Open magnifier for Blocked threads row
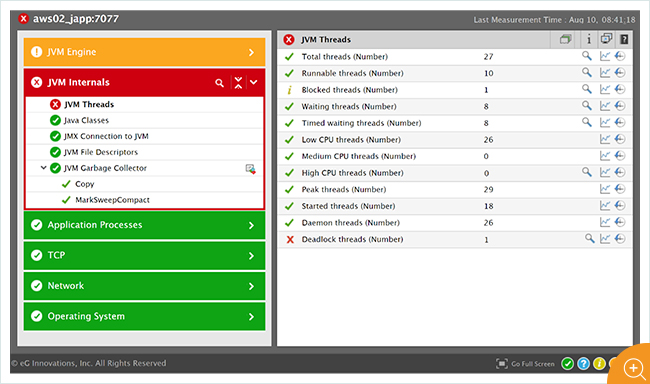Image resolution: width=650 pixels, height=384 pixels. (x=587, y=89)
